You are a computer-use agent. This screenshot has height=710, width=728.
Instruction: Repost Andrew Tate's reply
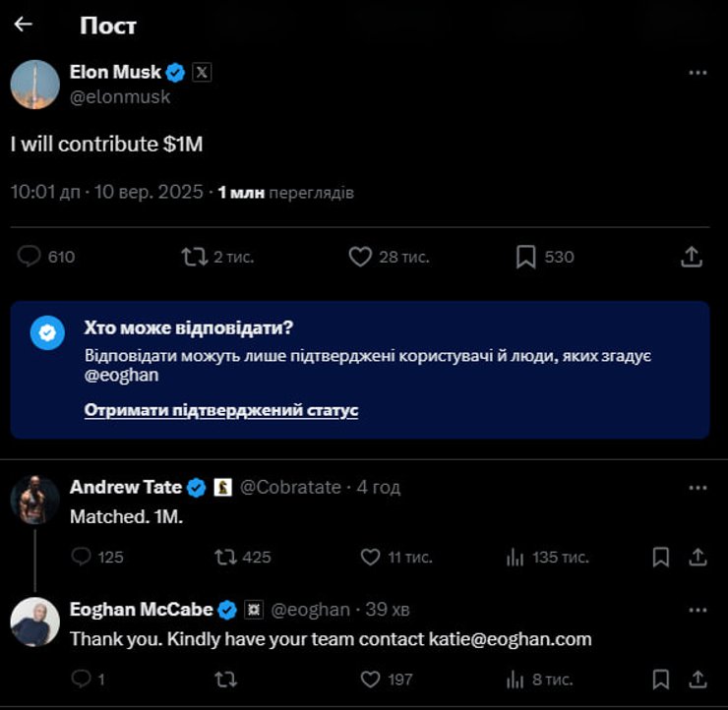[225, 558]
